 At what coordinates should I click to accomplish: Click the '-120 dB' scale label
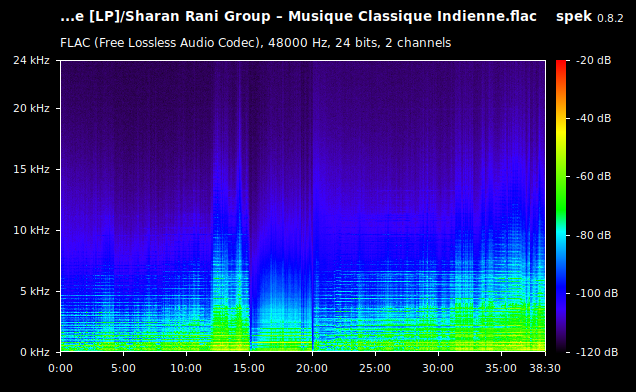[x=597, y=352]
